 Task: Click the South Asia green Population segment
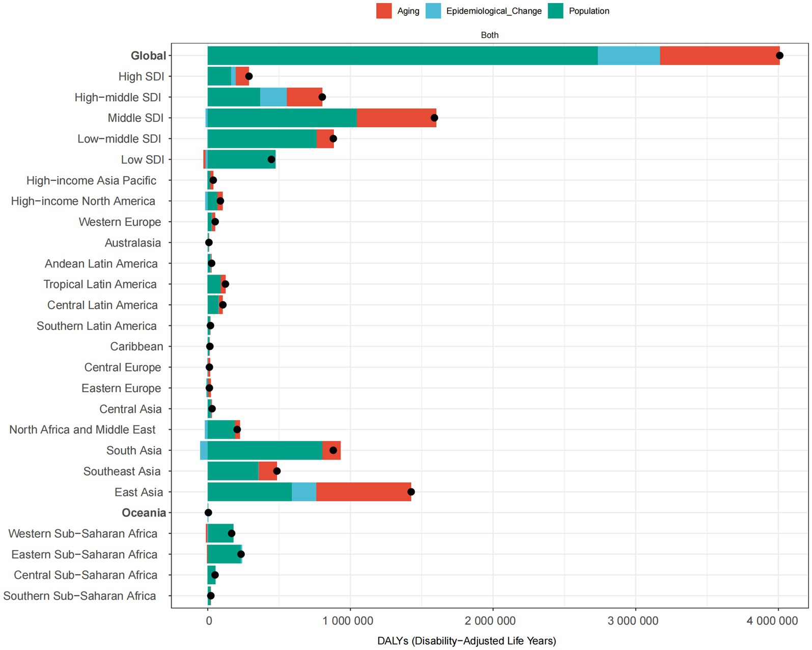265,451
